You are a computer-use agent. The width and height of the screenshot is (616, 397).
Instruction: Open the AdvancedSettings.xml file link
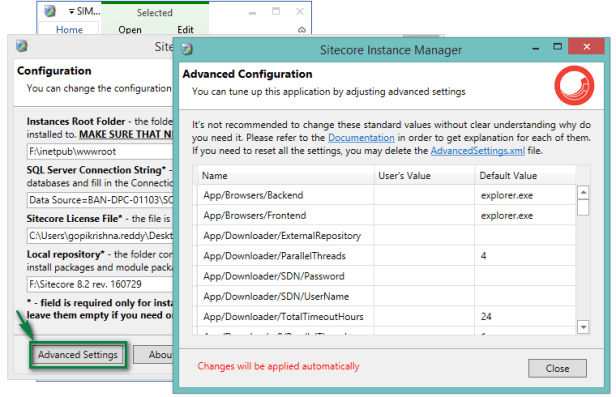(477, 151)
